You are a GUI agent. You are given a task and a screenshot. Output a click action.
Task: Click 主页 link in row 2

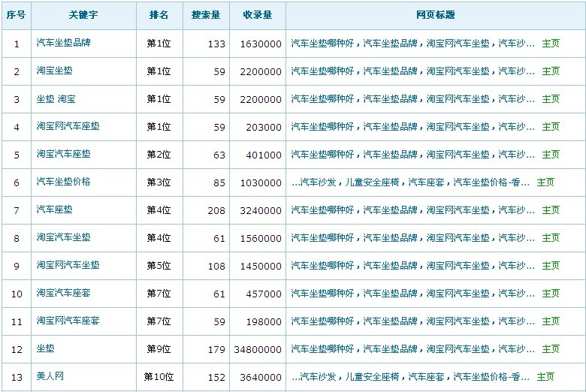(x=551, y=71)
